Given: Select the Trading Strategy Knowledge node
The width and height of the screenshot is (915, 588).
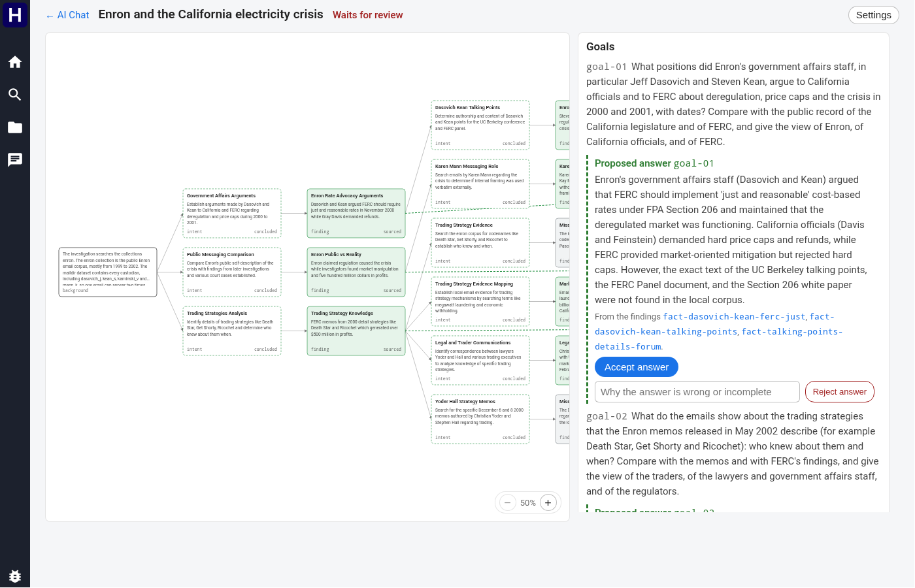Looking at the screenshot, I should tap(356, 331).
